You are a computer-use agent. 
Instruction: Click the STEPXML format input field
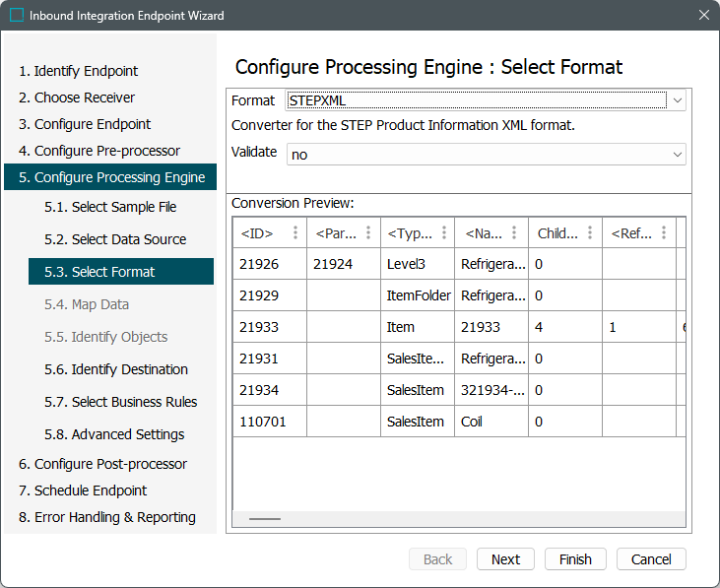coord(475,100)
